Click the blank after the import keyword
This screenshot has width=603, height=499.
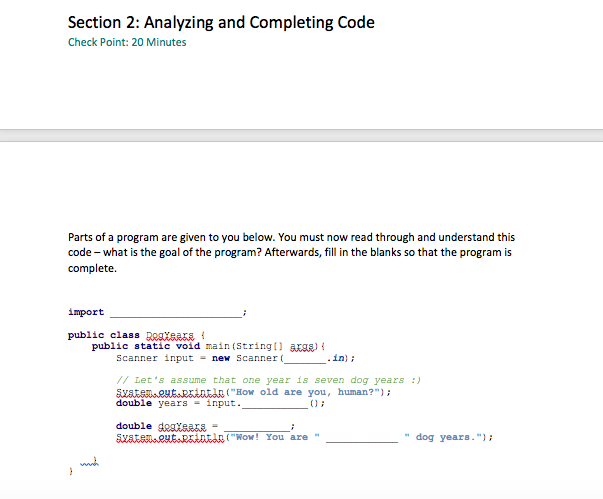[x=176, y=313]
